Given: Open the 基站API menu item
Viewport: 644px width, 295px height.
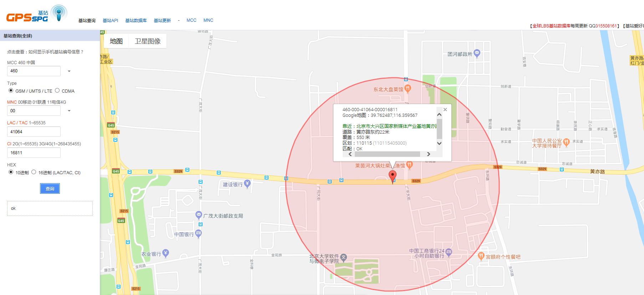Looking at the screenshot, I should click(x=110, y=21).
